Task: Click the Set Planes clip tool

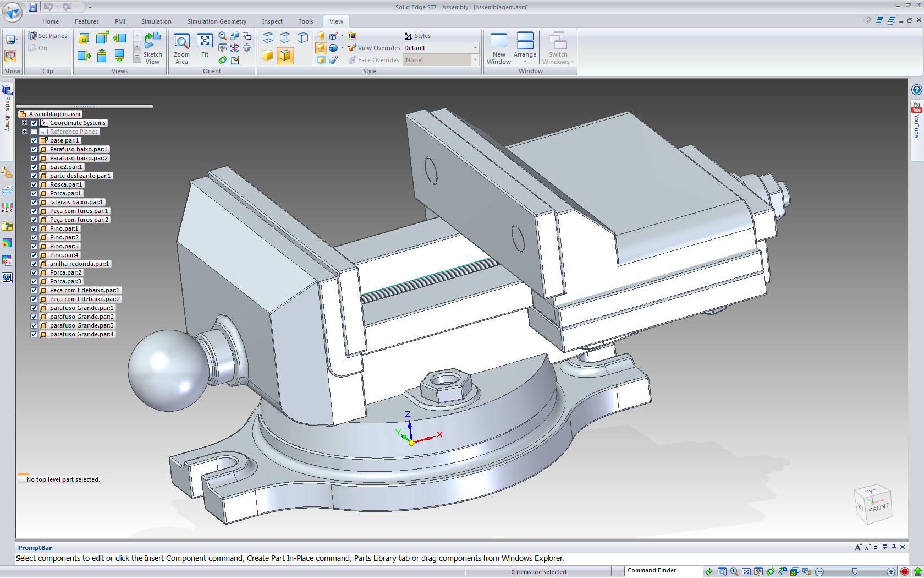Action: [x=48, y=36]
